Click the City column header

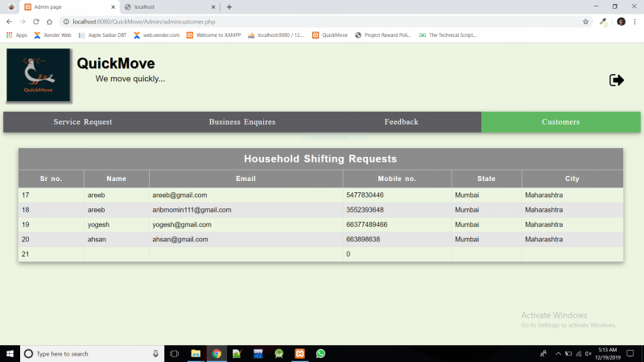572,179
